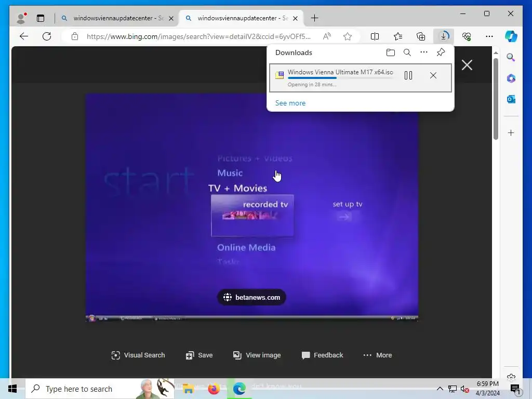Open network status tray icon

point(453,389)
